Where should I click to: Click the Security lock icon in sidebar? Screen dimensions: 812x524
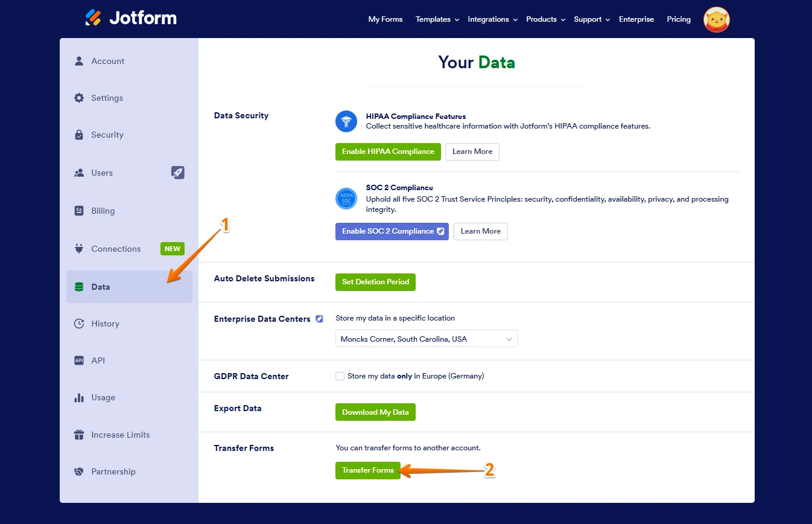79,135
